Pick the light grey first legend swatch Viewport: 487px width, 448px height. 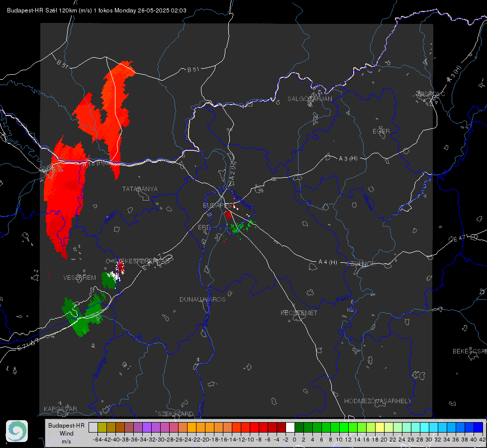[x=93, y=428]
